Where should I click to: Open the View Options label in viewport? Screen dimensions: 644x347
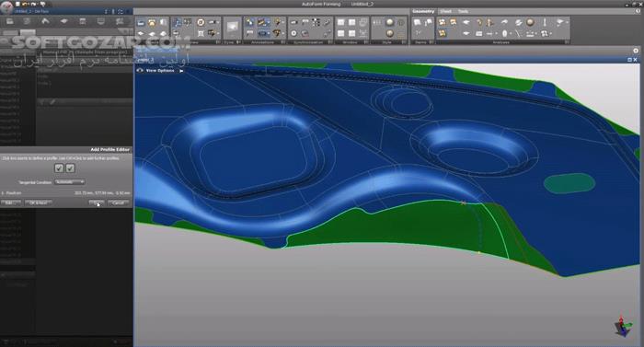click(160, 70)
